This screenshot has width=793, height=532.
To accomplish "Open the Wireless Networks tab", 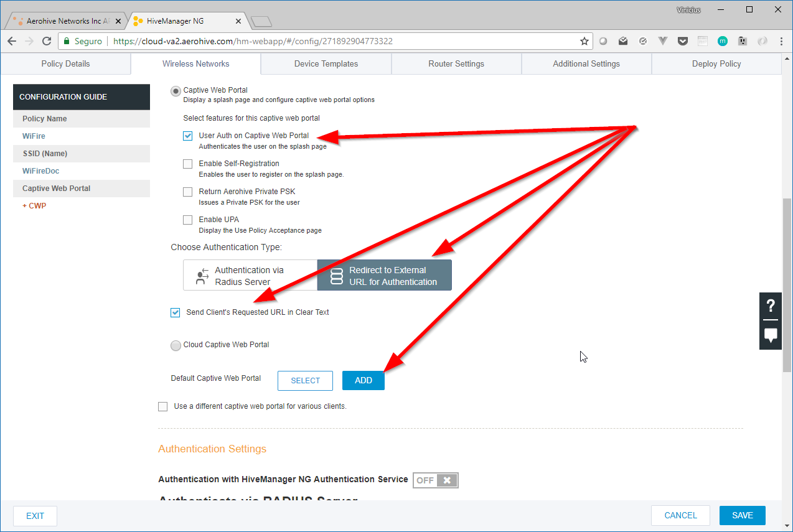I will coord(195,63).
